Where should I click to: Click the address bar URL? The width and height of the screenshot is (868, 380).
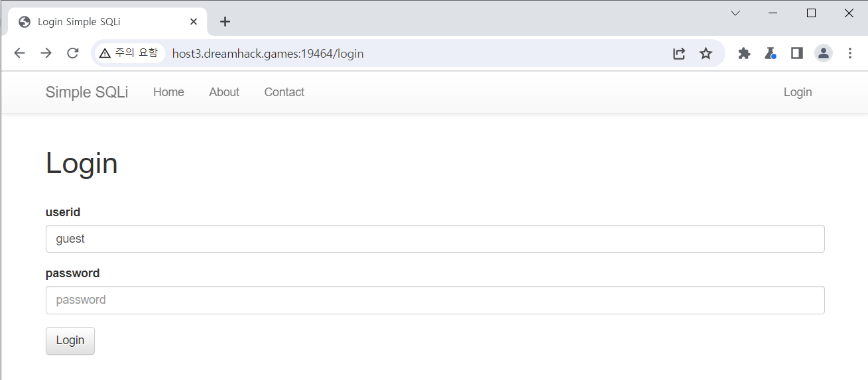[x=268, y=54]
